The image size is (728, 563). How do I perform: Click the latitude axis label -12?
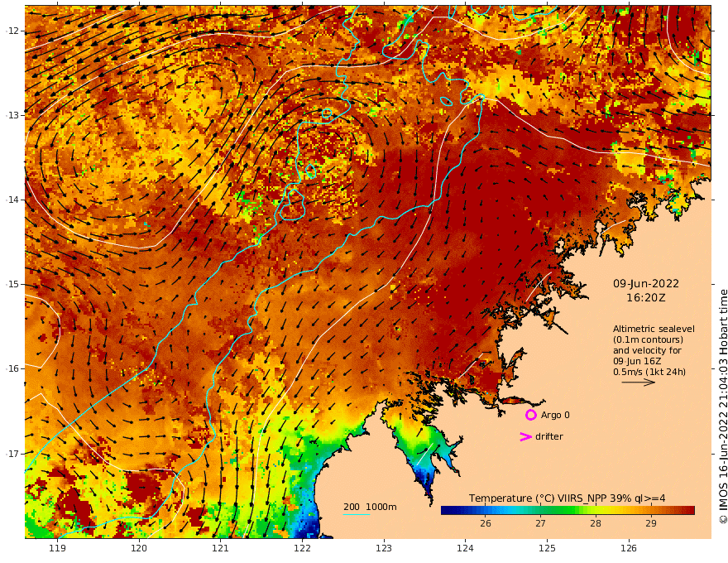tap(12, 31)
